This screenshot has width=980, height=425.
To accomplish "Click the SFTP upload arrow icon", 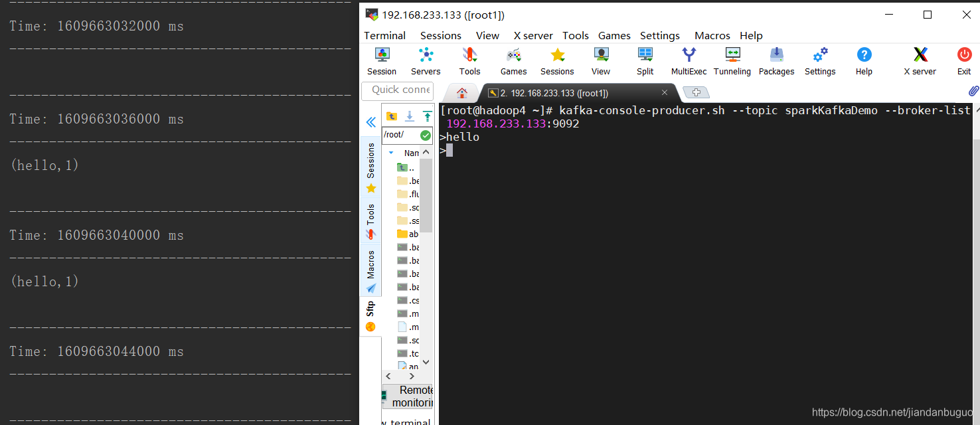I will point(427,116).
